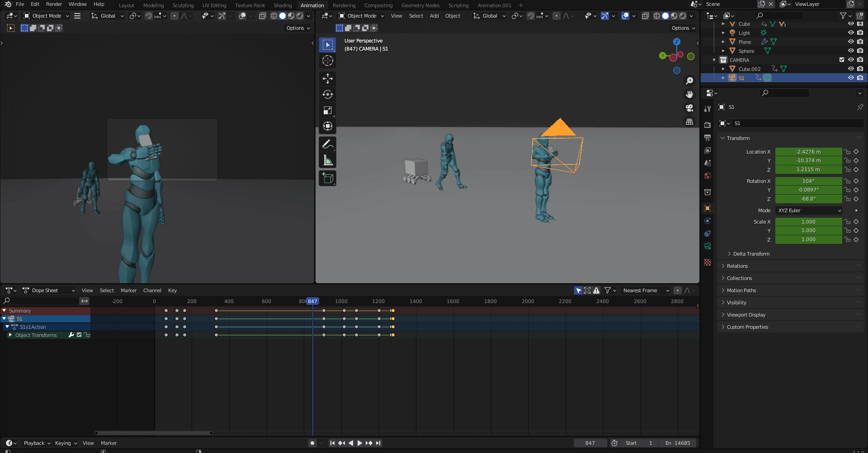Image resolution: width=868 pixels, height=453 pixels.
Task: Click the current frame 847 field
Action: (x=590, y=443)
